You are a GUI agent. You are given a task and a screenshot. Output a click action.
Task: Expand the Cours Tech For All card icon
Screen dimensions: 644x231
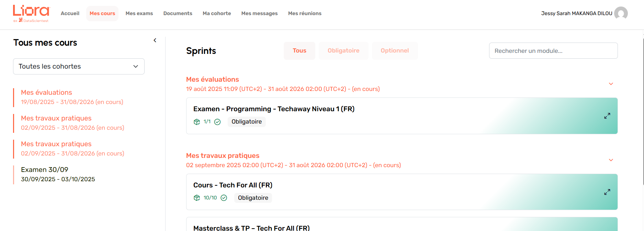coord(607,192)
